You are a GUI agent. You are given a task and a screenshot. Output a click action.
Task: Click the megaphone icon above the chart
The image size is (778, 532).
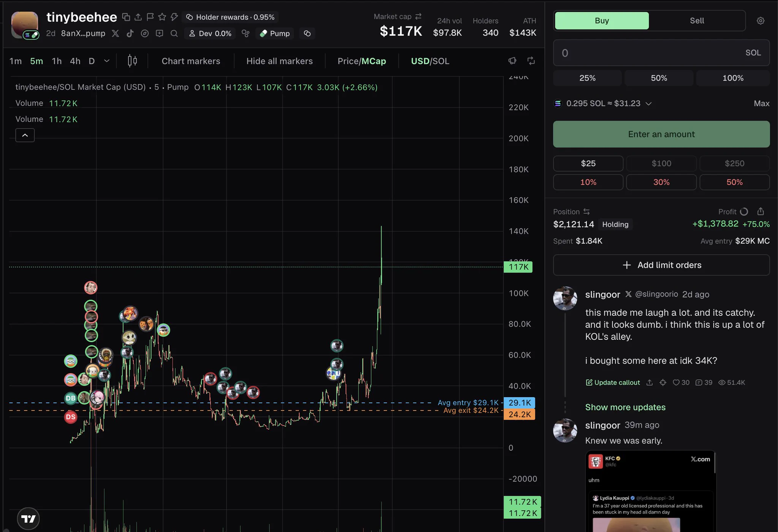tap(512, 61)
